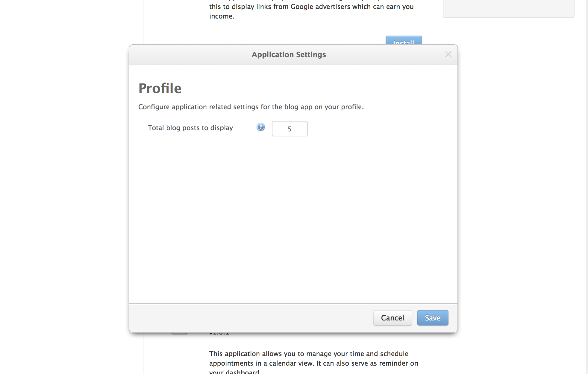Click the blue help question-mark icon
Viewport: 588px width, 374px height.
[x=261, y=127]
